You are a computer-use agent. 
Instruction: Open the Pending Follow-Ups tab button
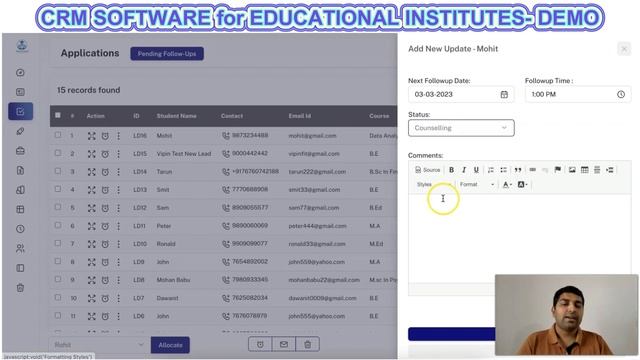point(167,53)
